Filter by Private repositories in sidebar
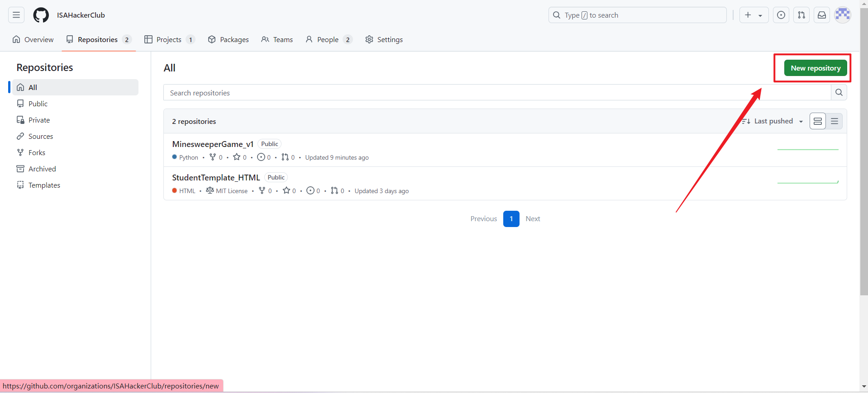The width and height of the screenshot is (868, 393). tap(75, 120)
